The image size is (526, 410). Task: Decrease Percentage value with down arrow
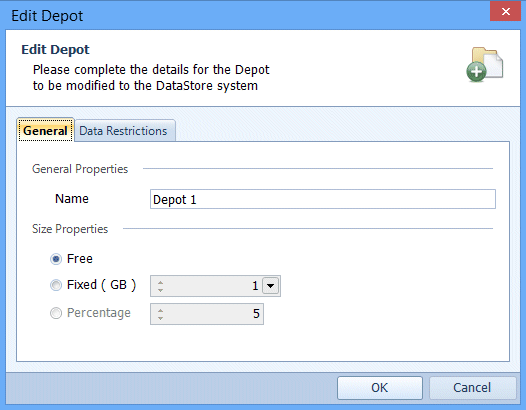pos(160,318)
